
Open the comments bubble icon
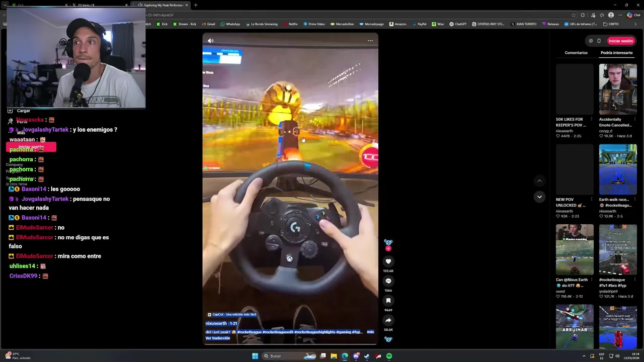click(x=388, y=281)
